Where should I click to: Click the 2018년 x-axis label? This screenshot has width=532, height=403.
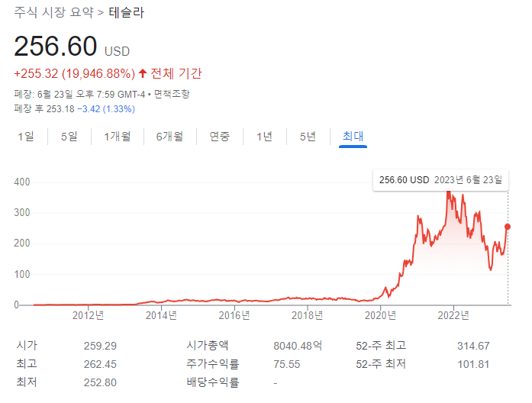click(307, 315)
